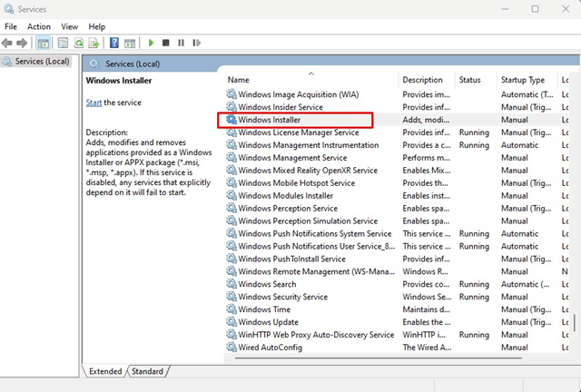Screen dimensions: 581x392
Task: Open Help via blue question mark icon
Action: [x=115, y=43]
